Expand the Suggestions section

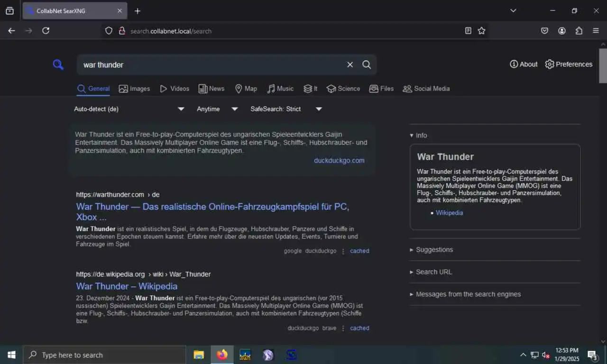(x=432, y=250)
